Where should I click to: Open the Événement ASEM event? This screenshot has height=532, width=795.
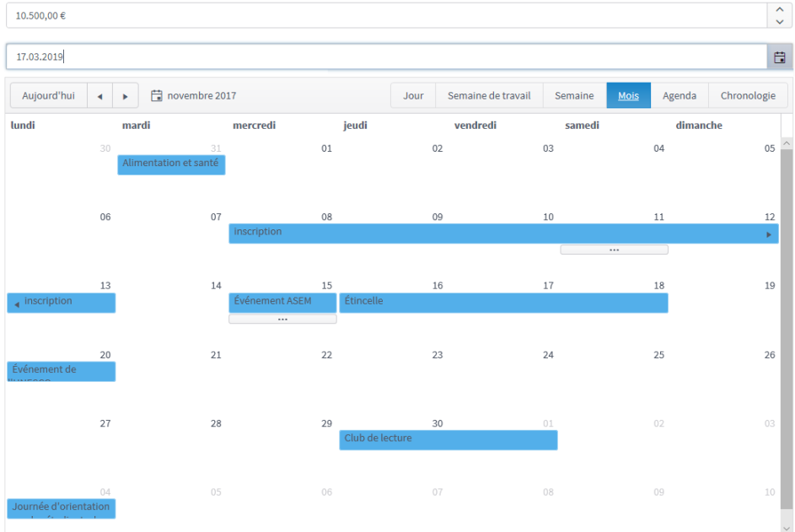[x=282, y=302]
